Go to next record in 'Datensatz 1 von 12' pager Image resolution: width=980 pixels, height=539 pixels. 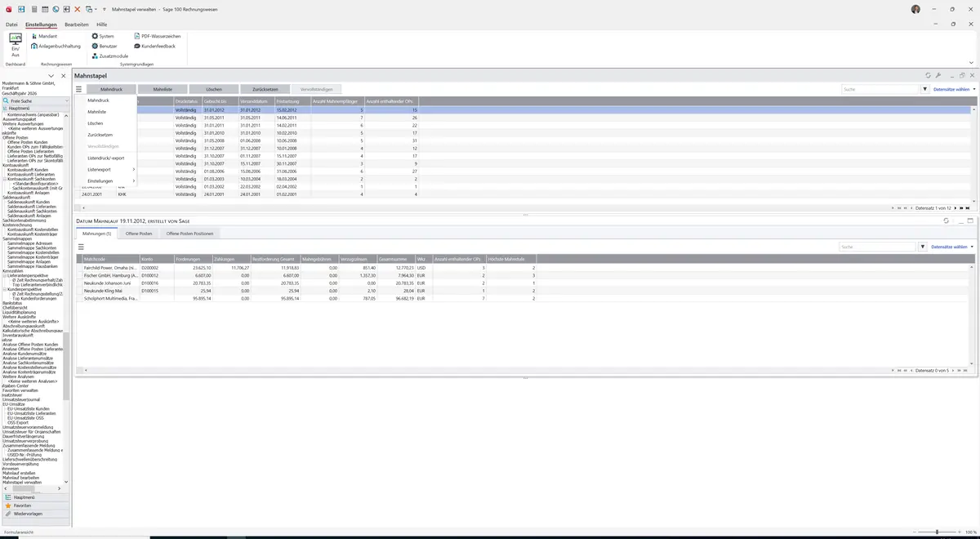(x=956, y=208)
